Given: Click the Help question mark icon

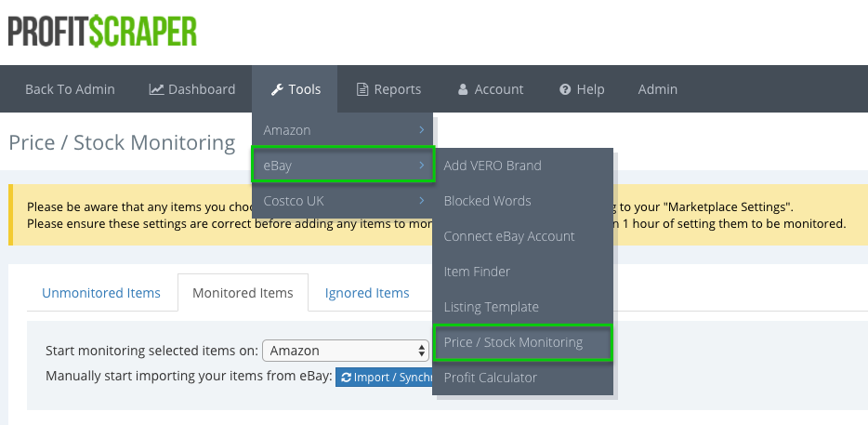Looking at the screenshot, I should 565,89.
